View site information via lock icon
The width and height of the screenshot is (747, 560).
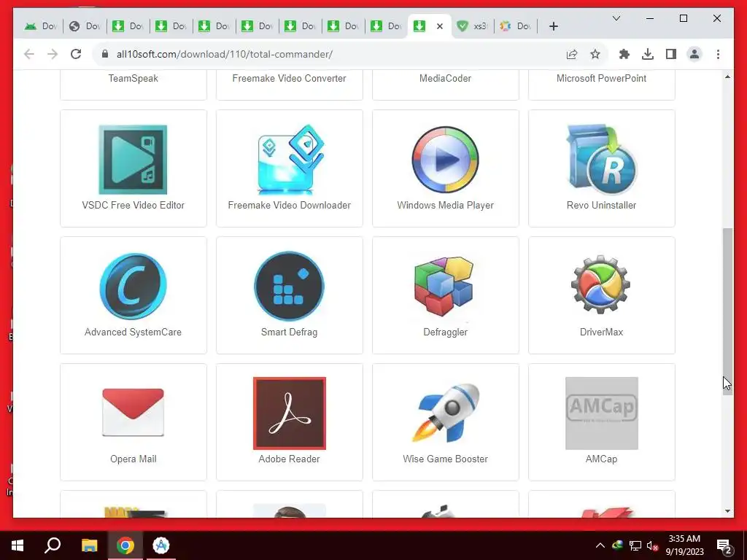click(105, 54)
